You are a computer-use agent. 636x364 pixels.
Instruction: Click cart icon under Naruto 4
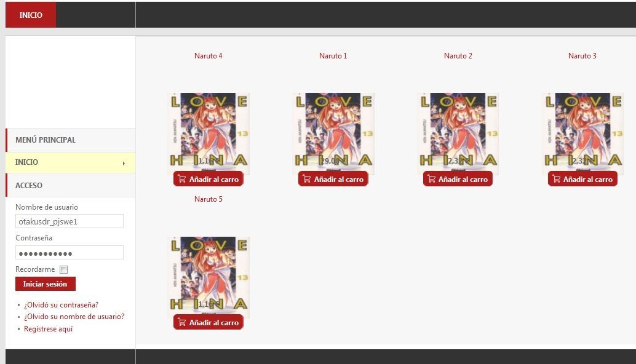point(181,179)
